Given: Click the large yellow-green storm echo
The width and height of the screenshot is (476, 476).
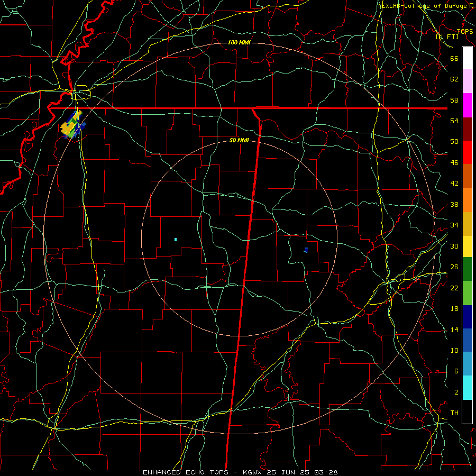Looking at the screenshot, I should pyautogui.click(x=72, y=125).
